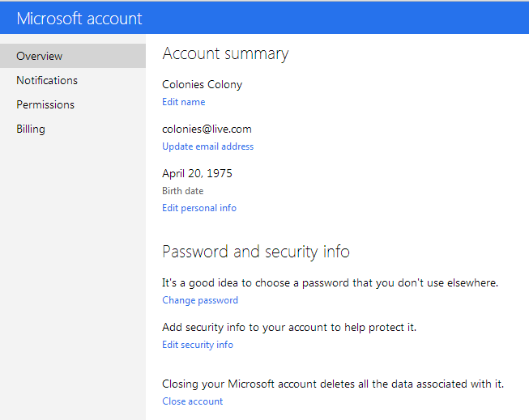Click the Close account link

[x=193, y=401]
